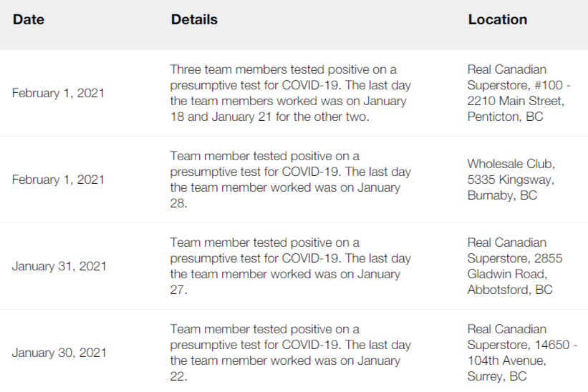Click the 104th Avenue Surrey location
Screen dimensions: 588x392
tap(522, 353)
